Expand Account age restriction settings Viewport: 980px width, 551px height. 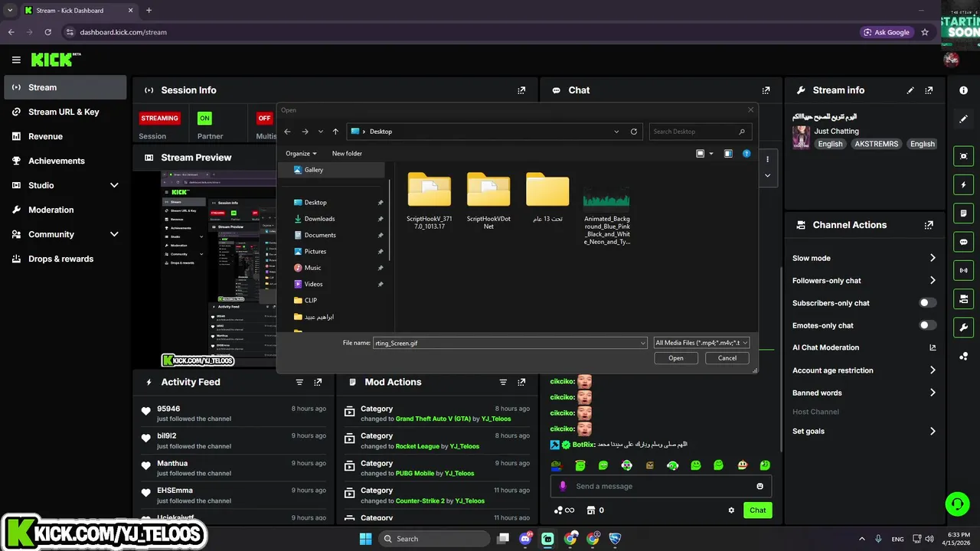coord(933,370)
